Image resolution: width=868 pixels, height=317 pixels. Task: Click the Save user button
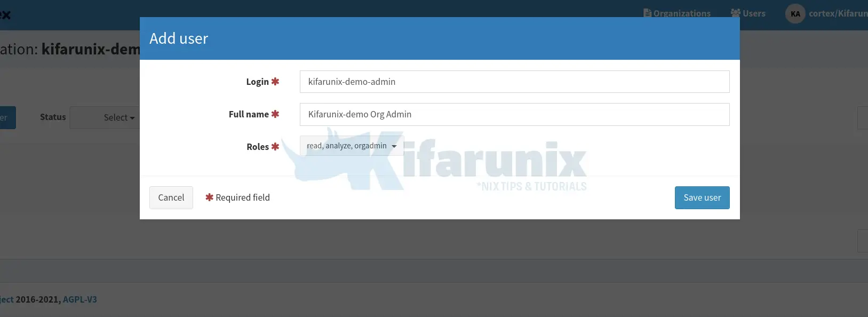click(702, 197)
